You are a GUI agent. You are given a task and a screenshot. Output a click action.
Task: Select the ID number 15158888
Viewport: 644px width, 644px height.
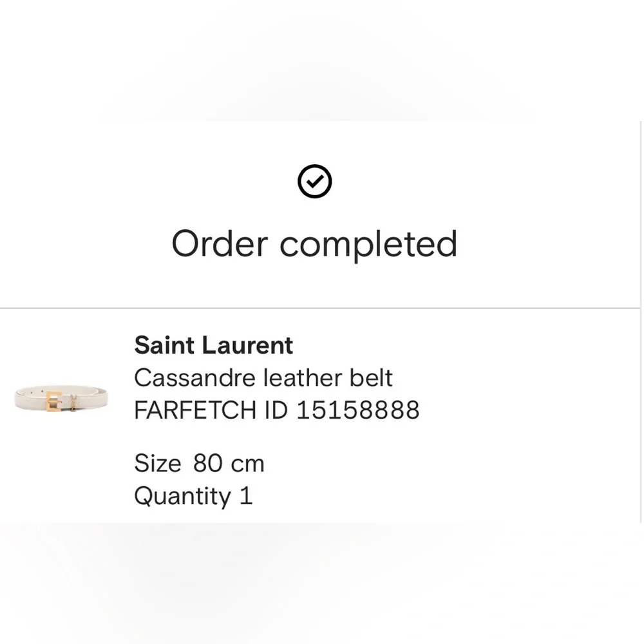coord(357,410)
